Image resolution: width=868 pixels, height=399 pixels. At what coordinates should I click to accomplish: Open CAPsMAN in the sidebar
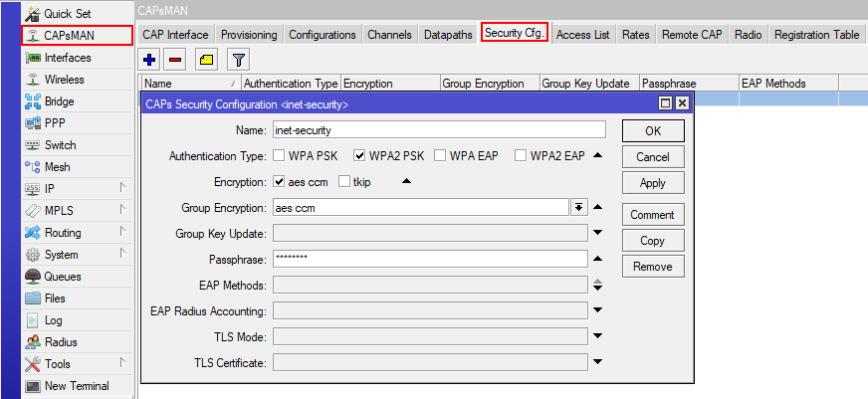click(77, 36)
